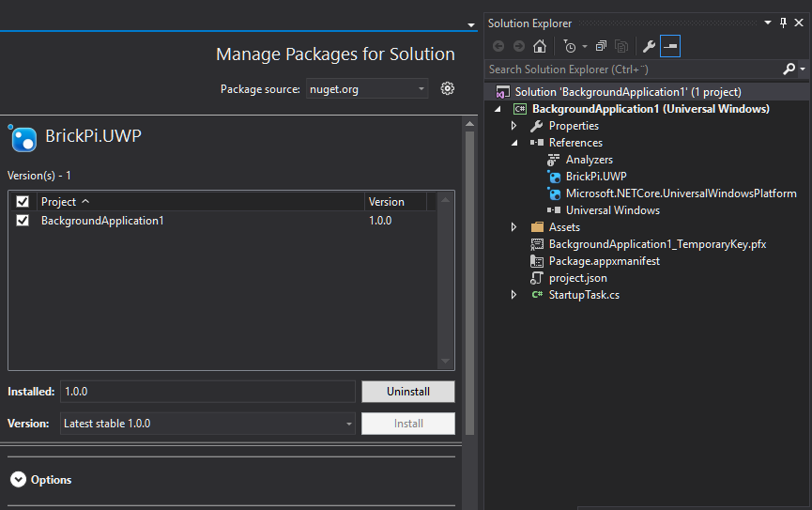The height and width of the screenshot is (510, 812).
Task: Select the Assets folder item
Action: [x=564, y=227]
